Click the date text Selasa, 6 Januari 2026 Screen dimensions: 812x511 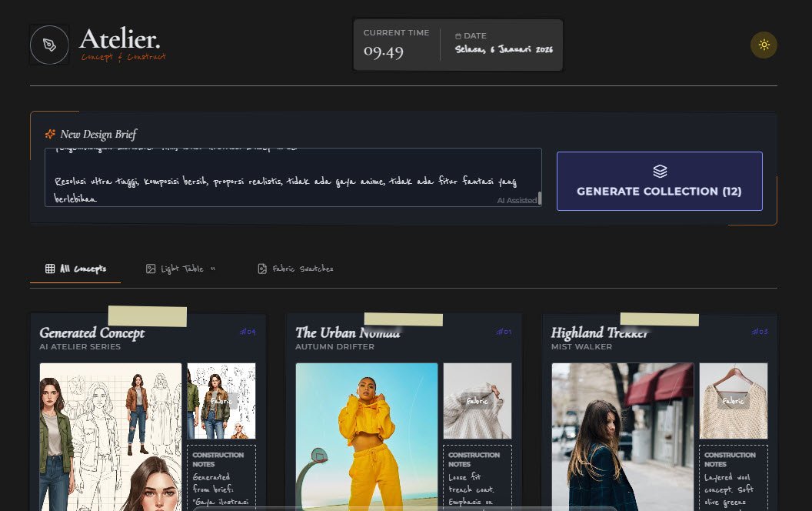tap(504, 49)
